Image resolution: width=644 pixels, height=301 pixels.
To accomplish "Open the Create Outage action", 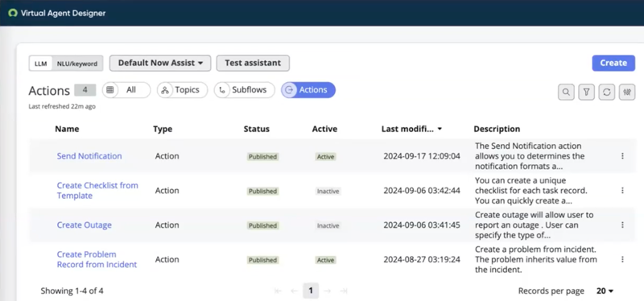I will [85, 225].
